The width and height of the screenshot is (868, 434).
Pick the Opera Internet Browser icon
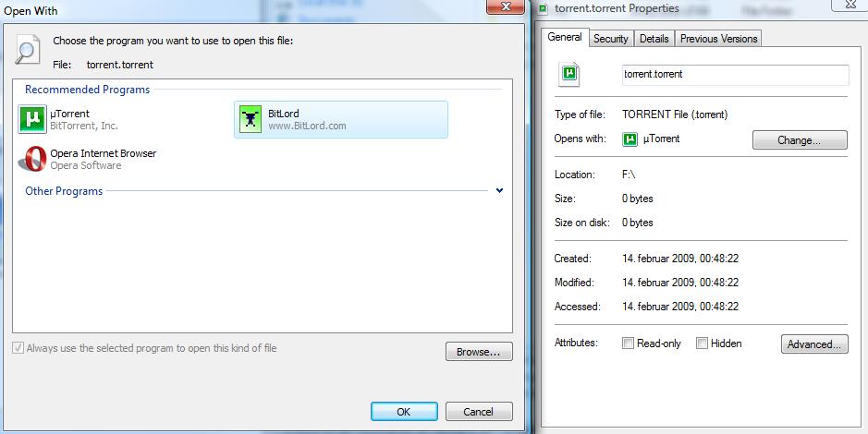(32, 159)
